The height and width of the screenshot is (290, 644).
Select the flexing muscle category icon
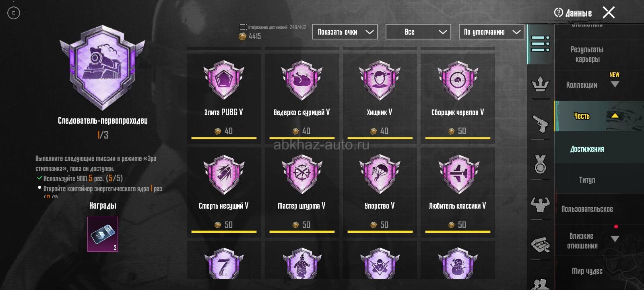[x=540, y=204]
